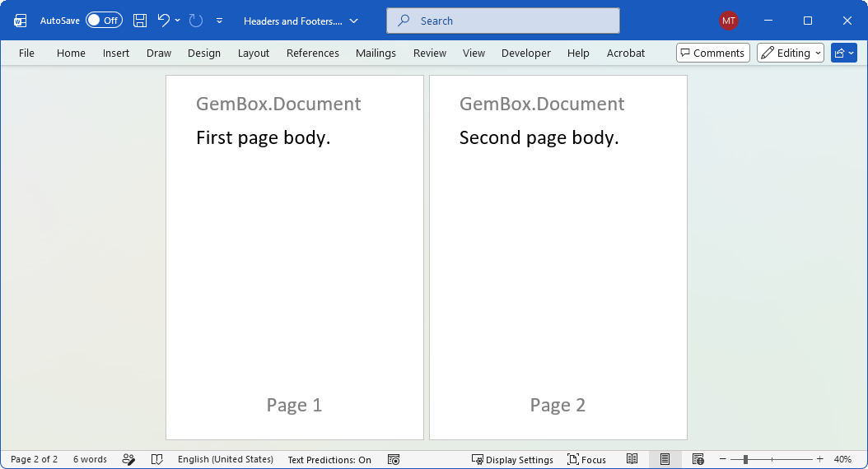Click the Share button
Image resolution: width=868 pixels, height=469 pixels.
[843, 53]
